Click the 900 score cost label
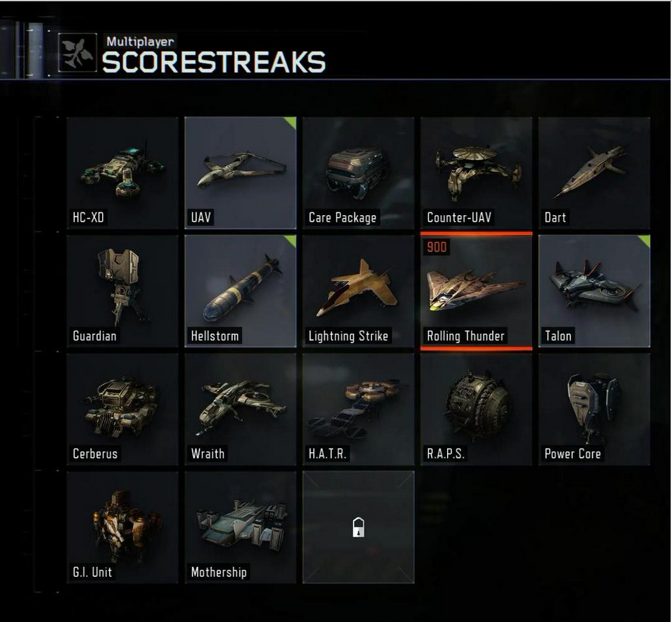672x622 pixels. tap(437, 247)
